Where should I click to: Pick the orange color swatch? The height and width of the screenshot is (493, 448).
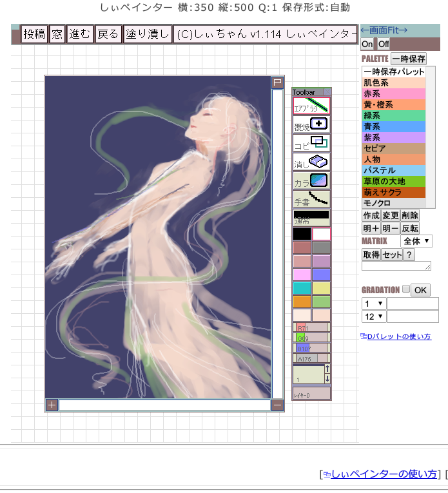click(302, 302)
